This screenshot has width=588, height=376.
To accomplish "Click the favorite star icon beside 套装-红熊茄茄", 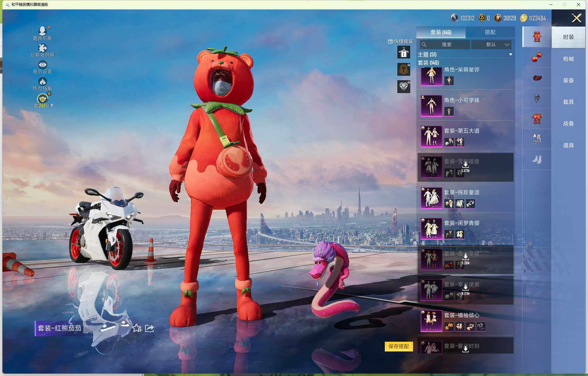I will point(137,328).
